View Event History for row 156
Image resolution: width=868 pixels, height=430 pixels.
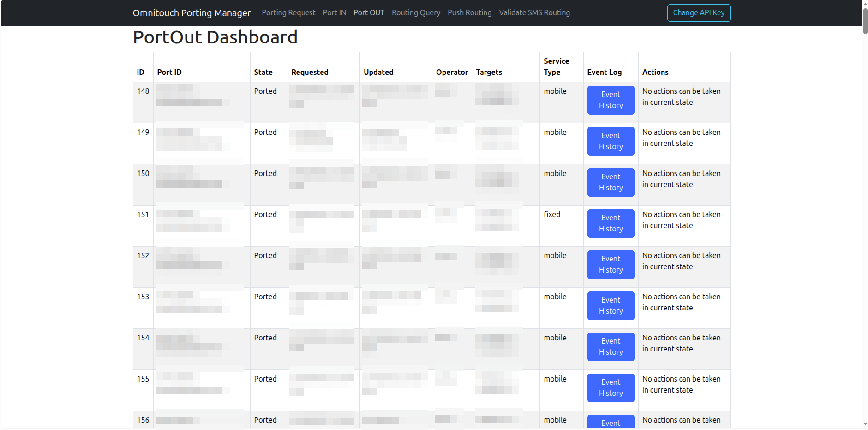pyautogui.click(x=611, y=422)
